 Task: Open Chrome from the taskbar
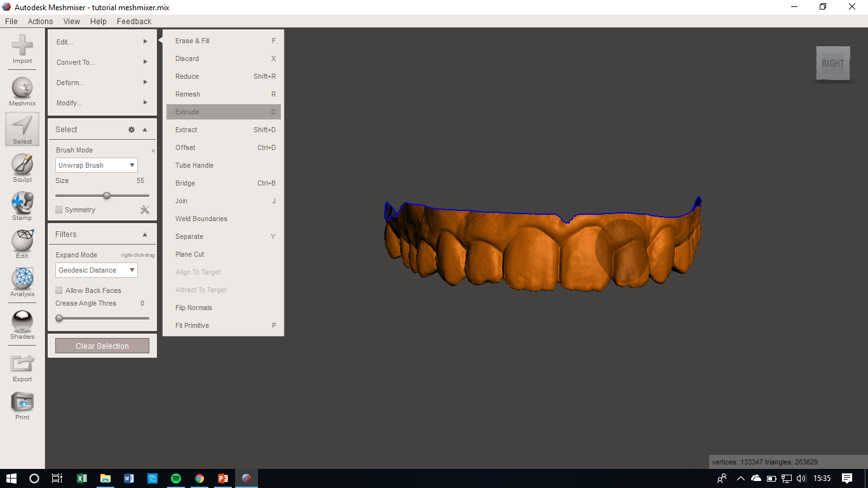click(200, 478)
